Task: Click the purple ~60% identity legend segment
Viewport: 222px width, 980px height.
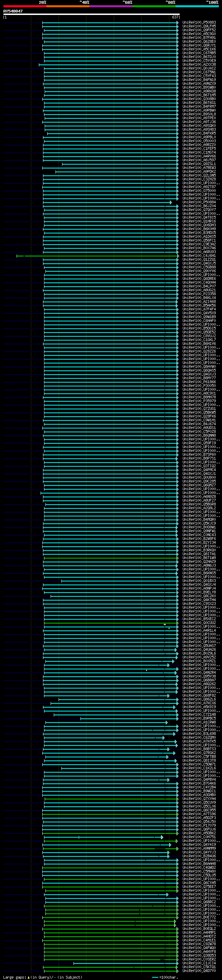Action: pos(111,6)
